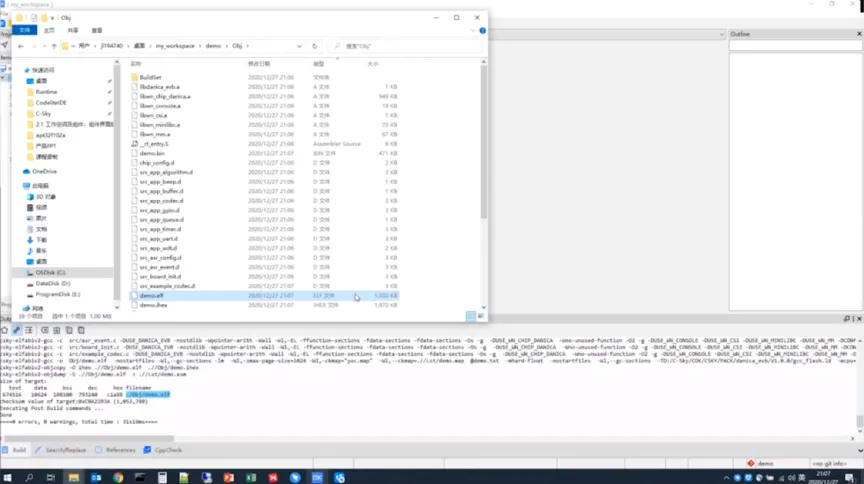Sort files by date modified column
The height and width of the screenshot is (484, 864).
[x=259, y=64]
